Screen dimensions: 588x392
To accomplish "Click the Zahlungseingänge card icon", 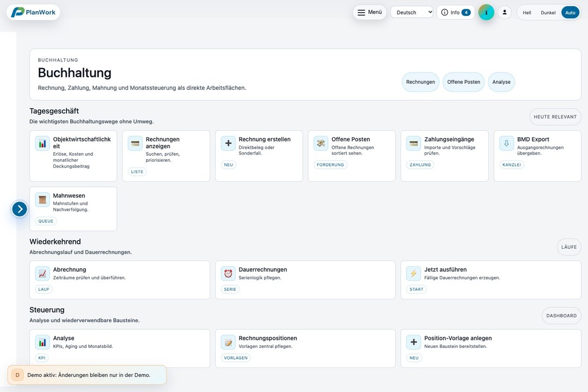I will tap(414, 143).
